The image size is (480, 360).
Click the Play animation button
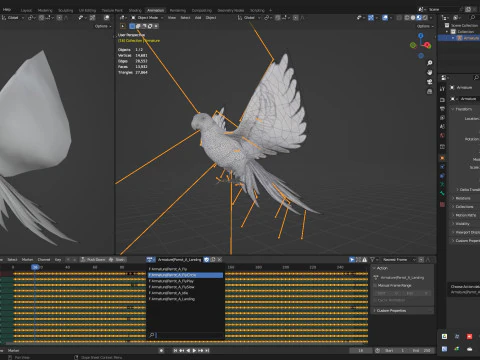[194, 350]
